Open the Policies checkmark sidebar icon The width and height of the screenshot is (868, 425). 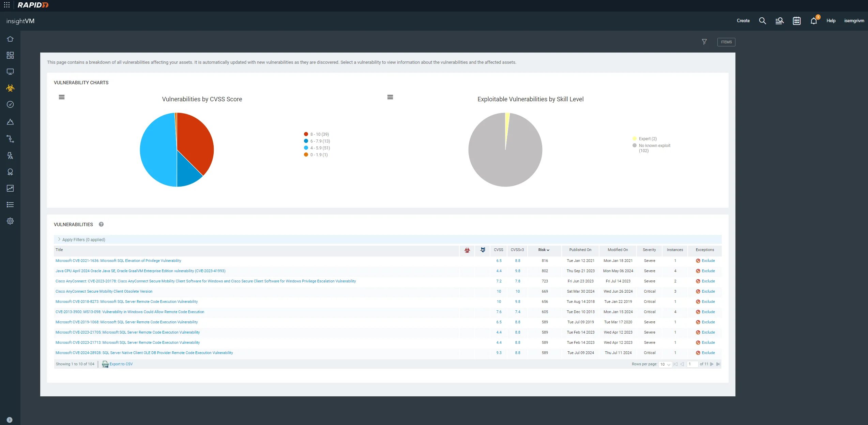point(10,104)
